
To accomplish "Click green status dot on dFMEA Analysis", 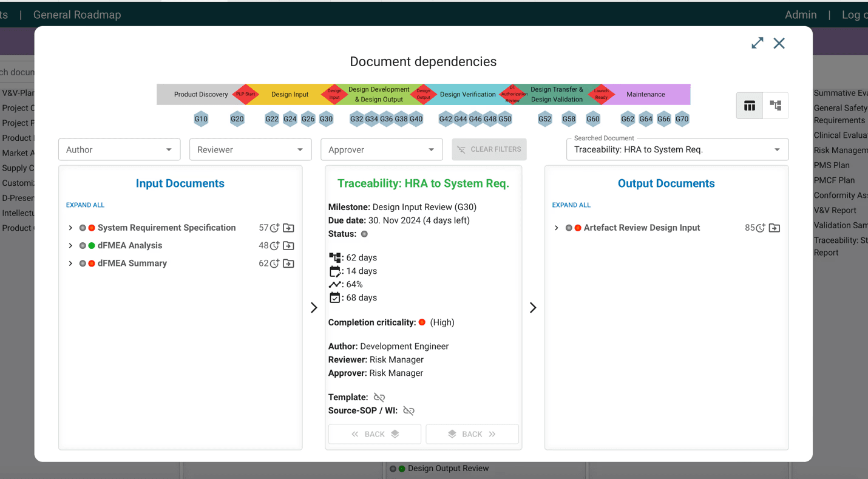I will pyautogui.click(x=92, y=246).
